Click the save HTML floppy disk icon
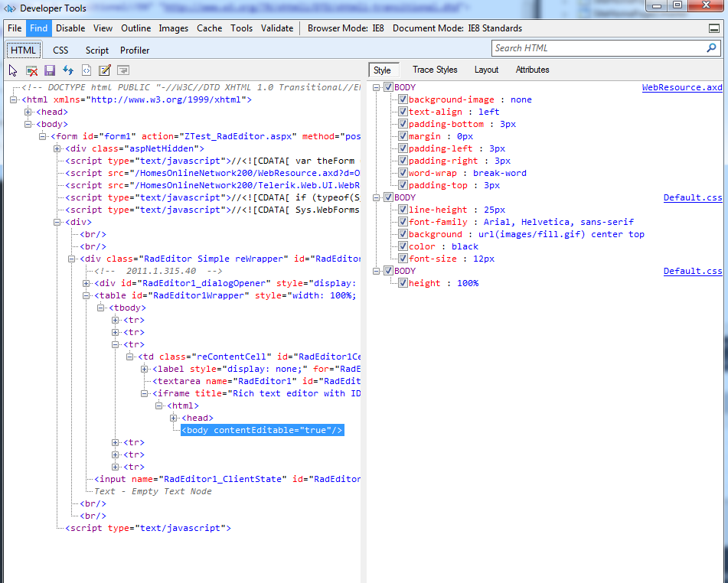This screenshot has height=583, width=728. (50, 70)
